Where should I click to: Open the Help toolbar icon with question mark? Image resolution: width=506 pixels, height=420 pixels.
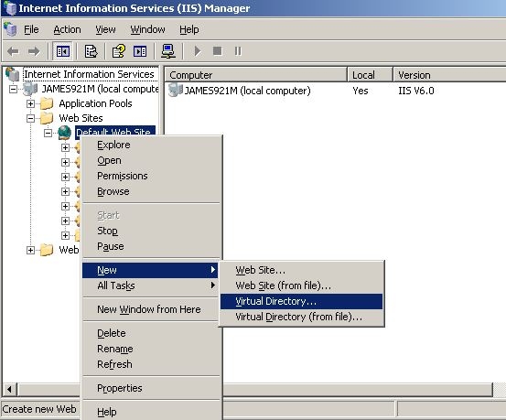pyautogui.click(x=119, y=51)
